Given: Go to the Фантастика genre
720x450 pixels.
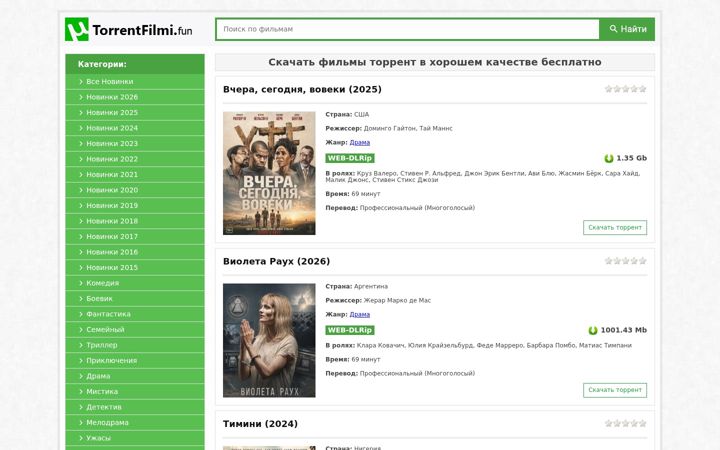Looking at the screenshot, I should [x=135, y=314].
